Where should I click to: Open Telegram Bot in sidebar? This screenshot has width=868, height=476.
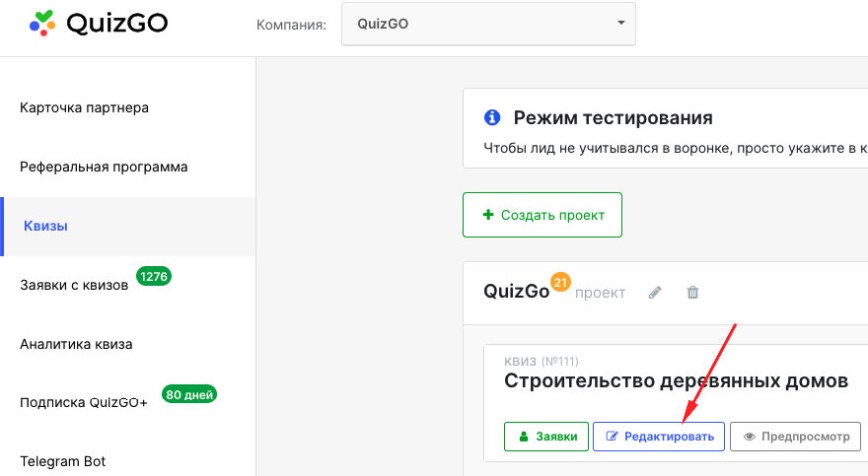click(62, 461)
